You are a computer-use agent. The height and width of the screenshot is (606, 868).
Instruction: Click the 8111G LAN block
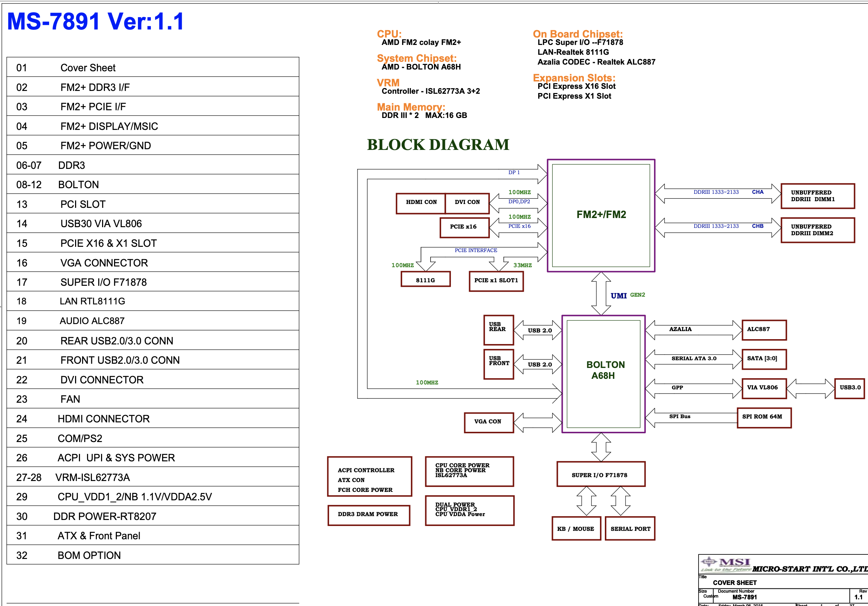pos(426,279)
